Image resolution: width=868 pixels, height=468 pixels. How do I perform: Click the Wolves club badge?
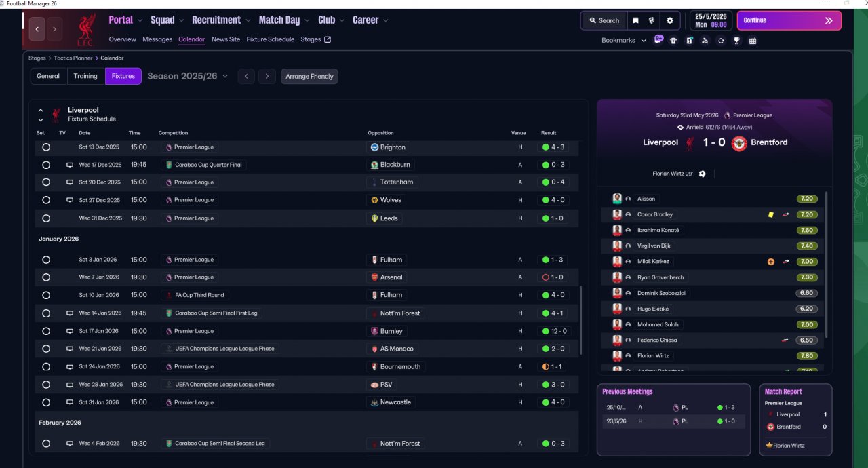coord(374,200)
